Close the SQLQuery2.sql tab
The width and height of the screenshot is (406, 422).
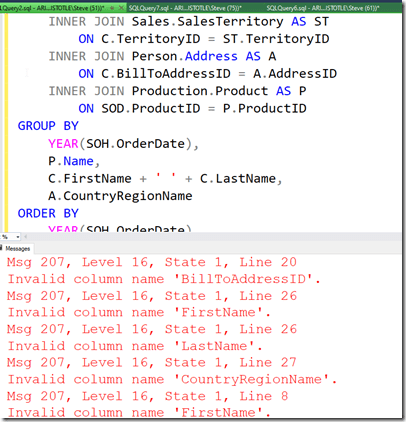pos(121,8)
